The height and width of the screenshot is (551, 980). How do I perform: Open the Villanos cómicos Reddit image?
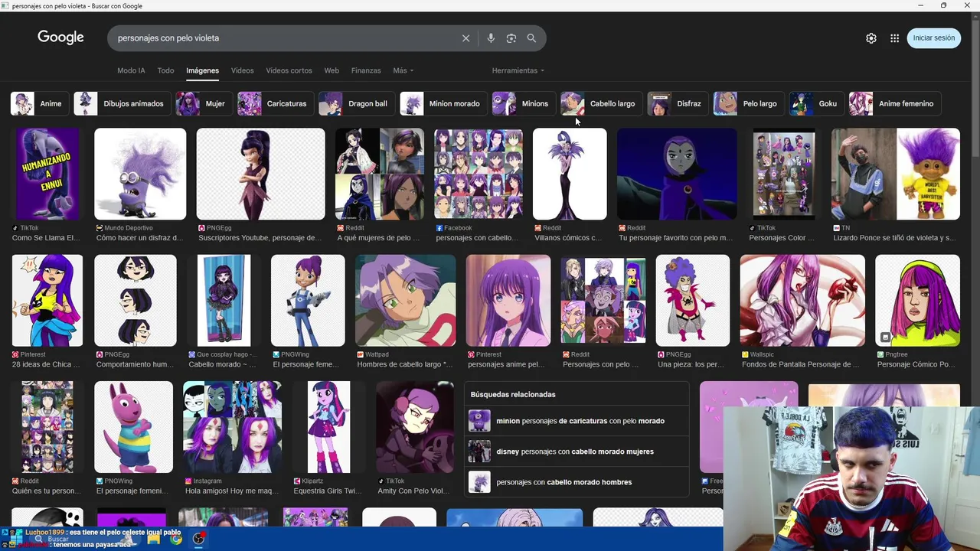click(570, 174)
